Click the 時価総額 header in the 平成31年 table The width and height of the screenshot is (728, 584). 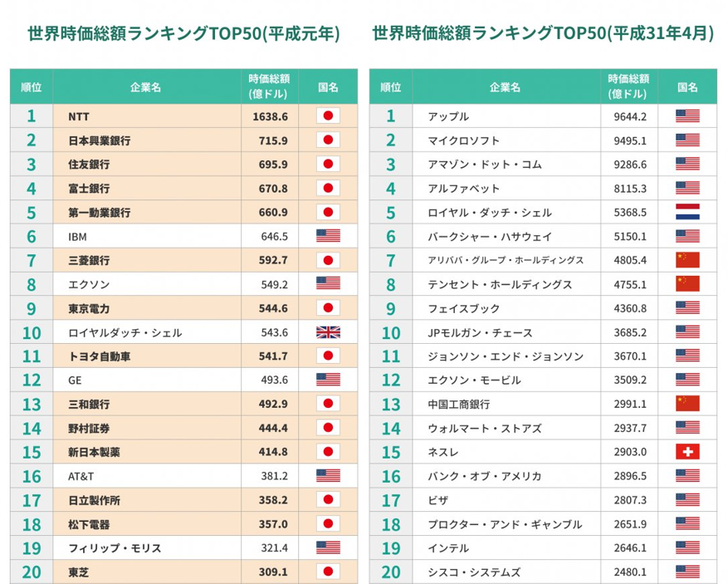tap(628, 86)
